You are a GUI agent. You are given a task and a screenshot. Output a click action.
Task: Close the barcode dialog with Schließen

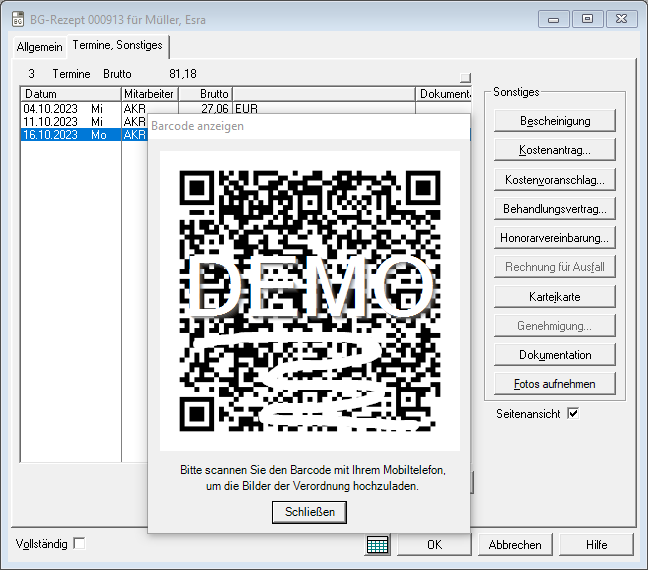tap(309, 512)
